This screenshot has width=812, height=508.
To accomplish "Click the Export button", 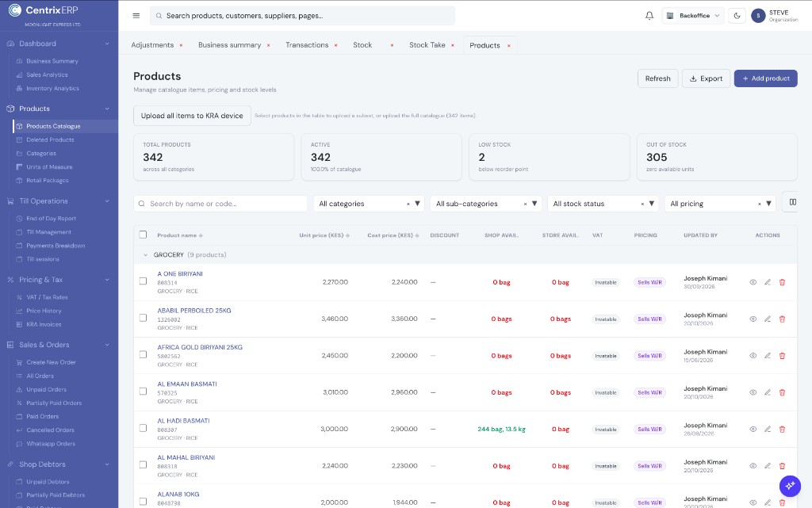I will (x=706, y=78).
